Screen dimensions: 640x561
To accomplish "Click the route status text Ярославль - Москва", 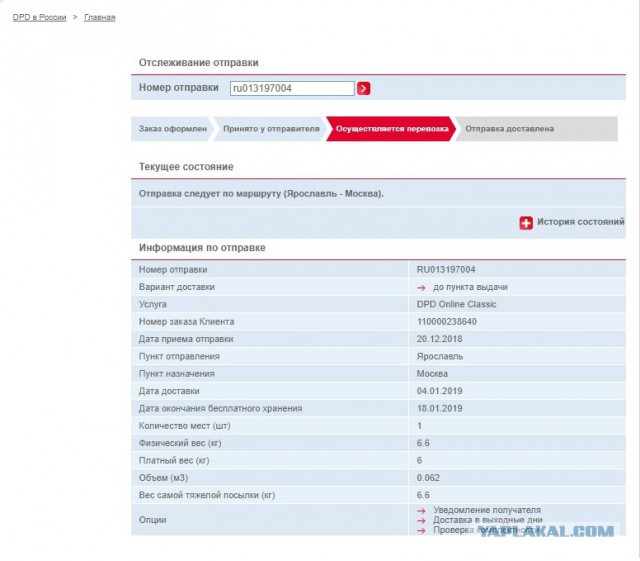I will 333,194.
